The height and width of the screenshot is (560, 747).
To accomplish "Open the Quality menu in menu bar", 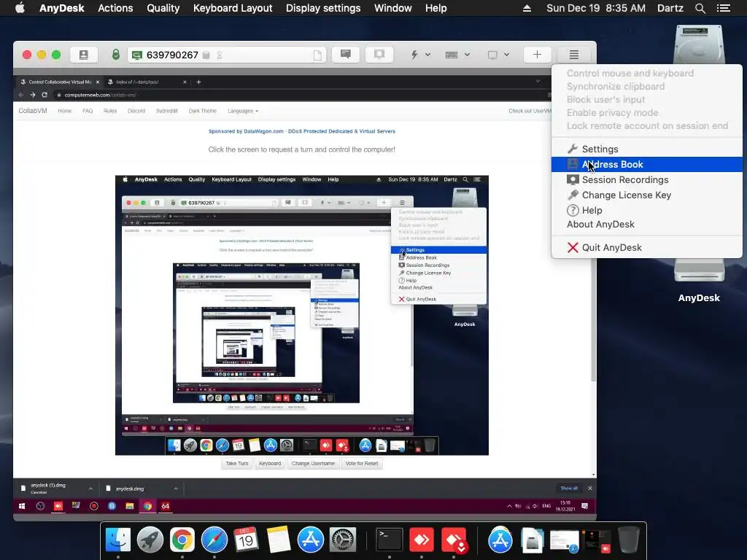I will click(163, 8).
